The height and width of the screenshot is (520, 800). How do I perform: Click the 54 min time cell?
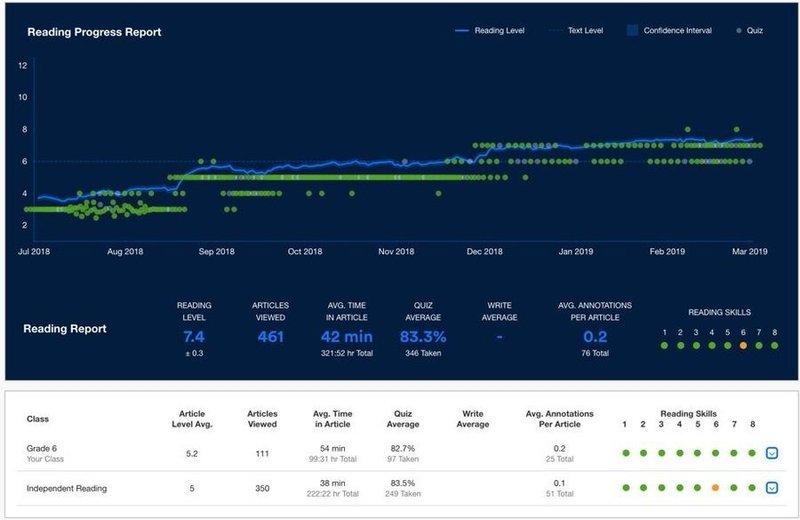pos(333,449)
